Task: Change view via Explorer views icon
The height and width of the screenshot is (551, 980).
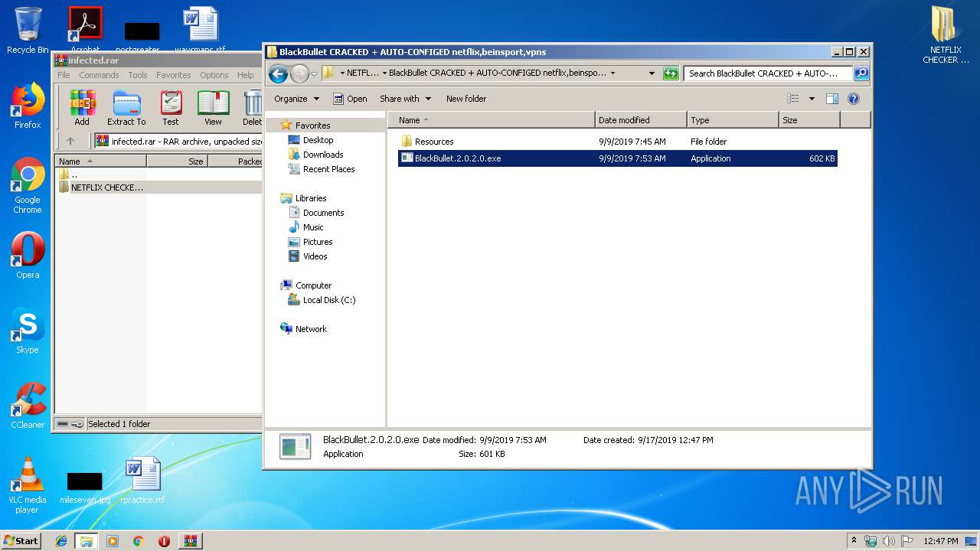Action: coord(793,99)
